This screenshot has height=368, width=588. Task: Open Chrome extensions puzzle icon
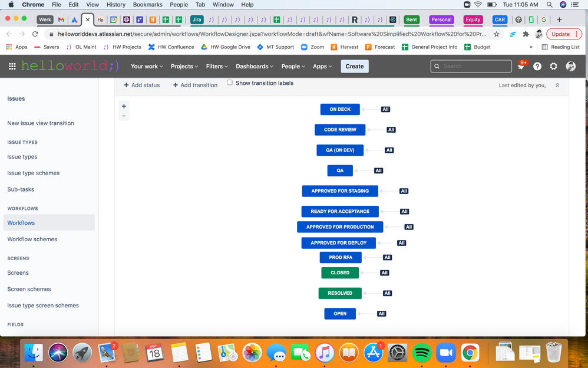(526, 34)
